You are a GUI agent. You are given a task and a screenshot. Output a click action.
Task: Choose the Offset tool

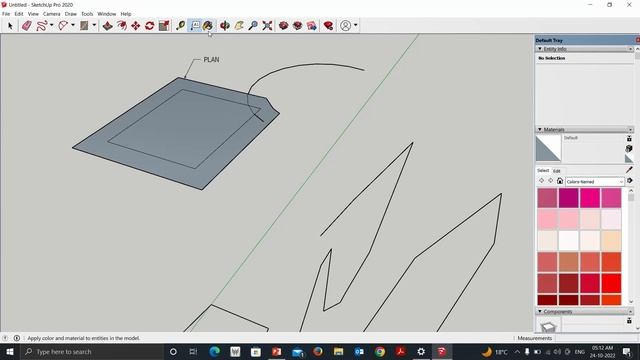pyautogui.click(x=122, y=26)
